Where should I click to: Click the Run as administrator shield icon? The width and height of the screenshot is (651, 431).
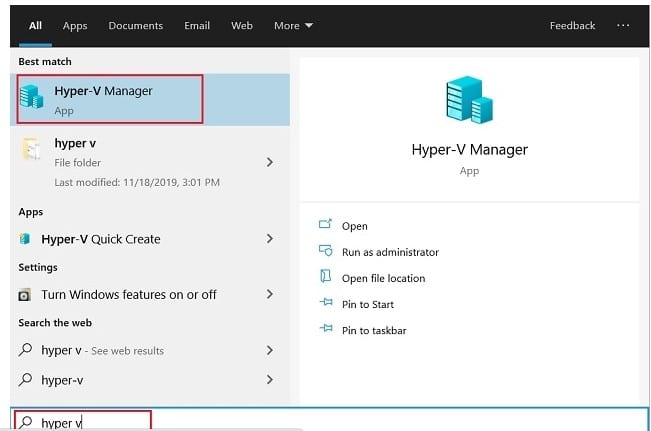point(325,250)
